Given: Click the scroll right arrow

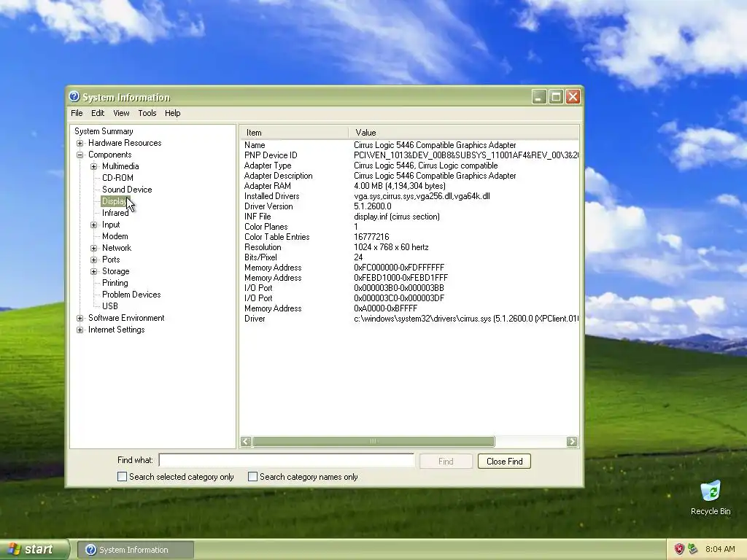Looking at the screenshot, I should [x=572, y=441].
